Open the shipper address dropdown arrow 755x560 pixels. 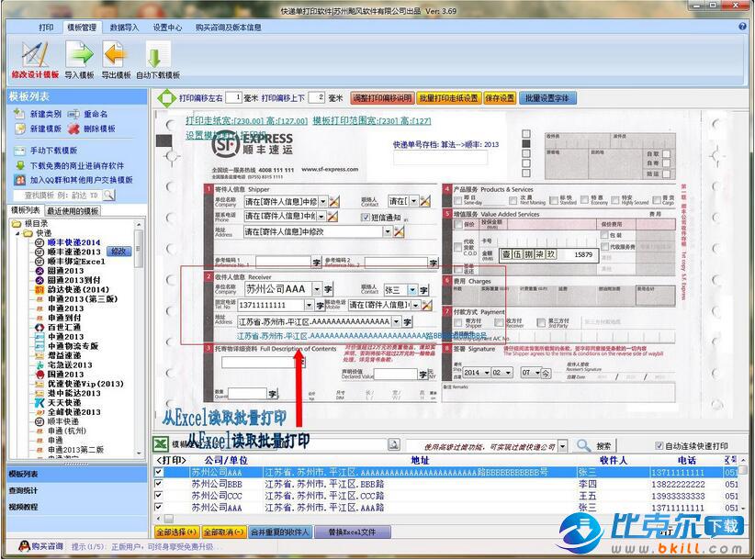(387, 232)
